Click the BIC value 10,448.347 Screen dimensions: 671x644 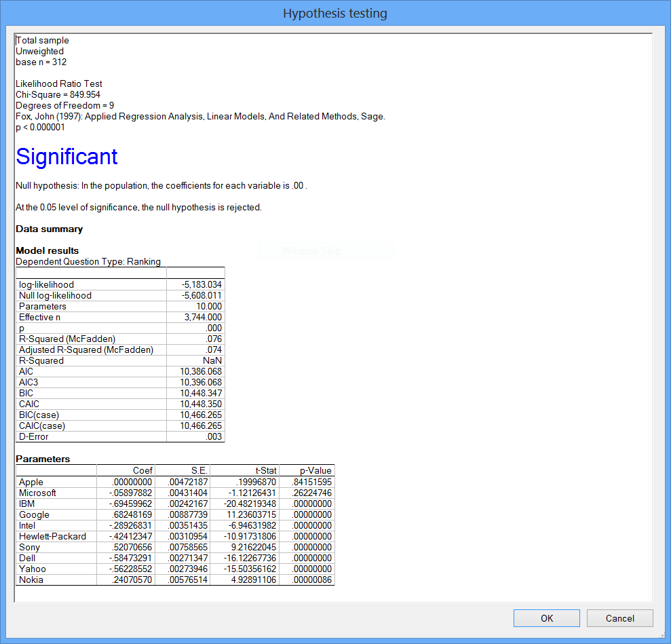point(201,393)
